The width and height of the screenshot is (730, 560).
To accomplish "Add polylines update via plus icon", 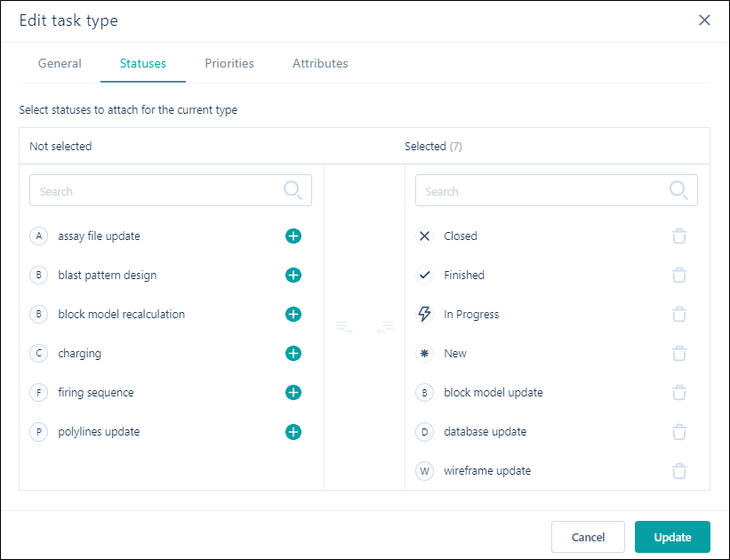I will (293, 432).
